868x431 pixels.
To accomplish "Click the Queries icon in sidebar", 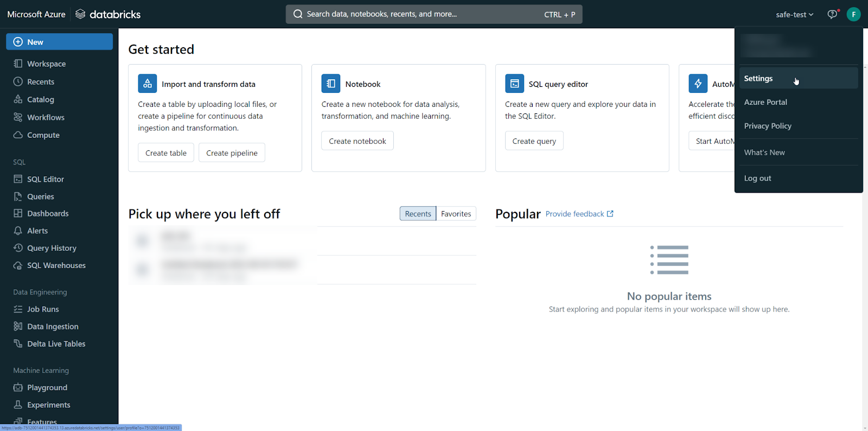I will pos(18,197).
